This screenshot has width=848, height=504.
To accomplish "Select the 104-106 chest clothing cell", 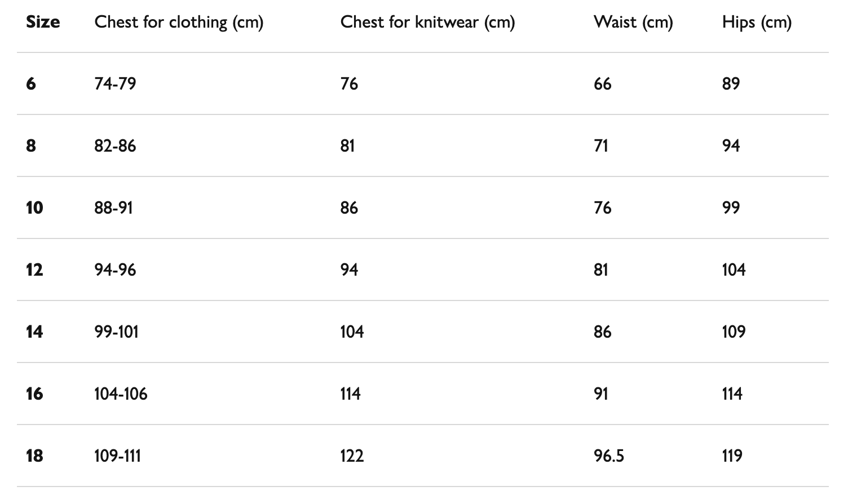I will [121, 394].
